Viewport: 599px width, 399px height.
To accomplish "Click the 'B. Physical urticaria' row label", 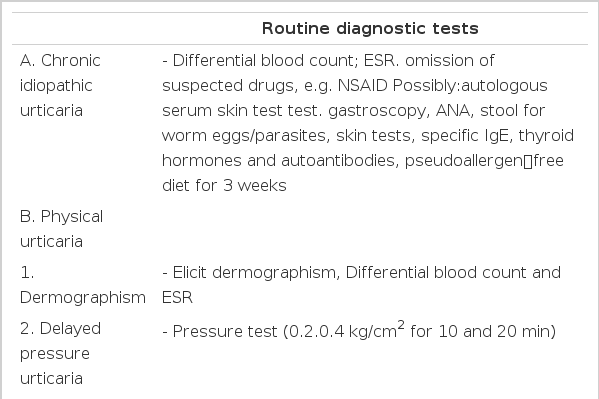I will coord(61,229).
